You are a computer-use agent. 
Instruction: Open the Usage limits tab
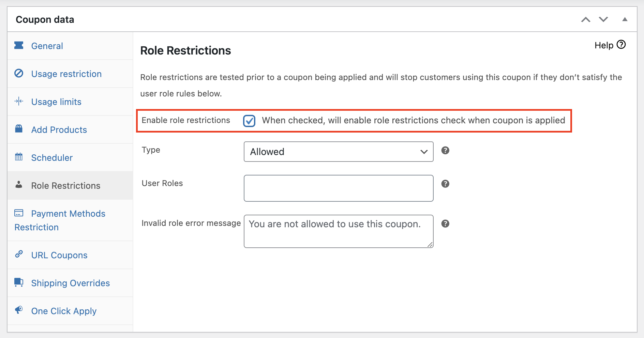(x=56, y=102)
